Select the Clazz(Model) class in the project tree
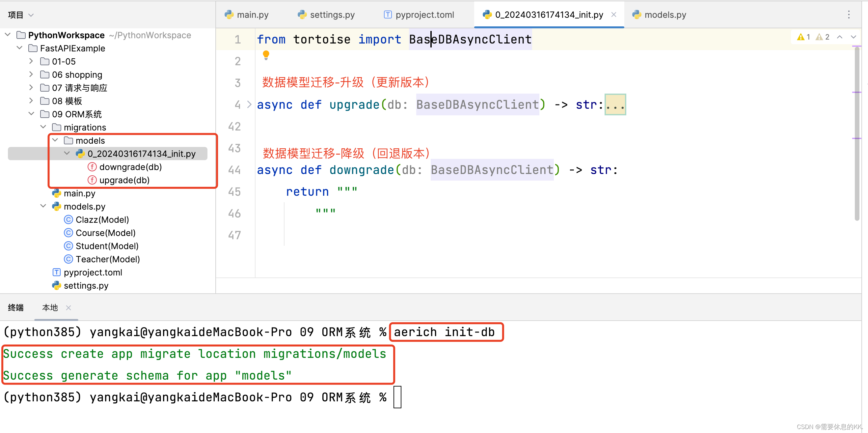The height and width of the screenshot is (433, 868). (x=102, y=219)
